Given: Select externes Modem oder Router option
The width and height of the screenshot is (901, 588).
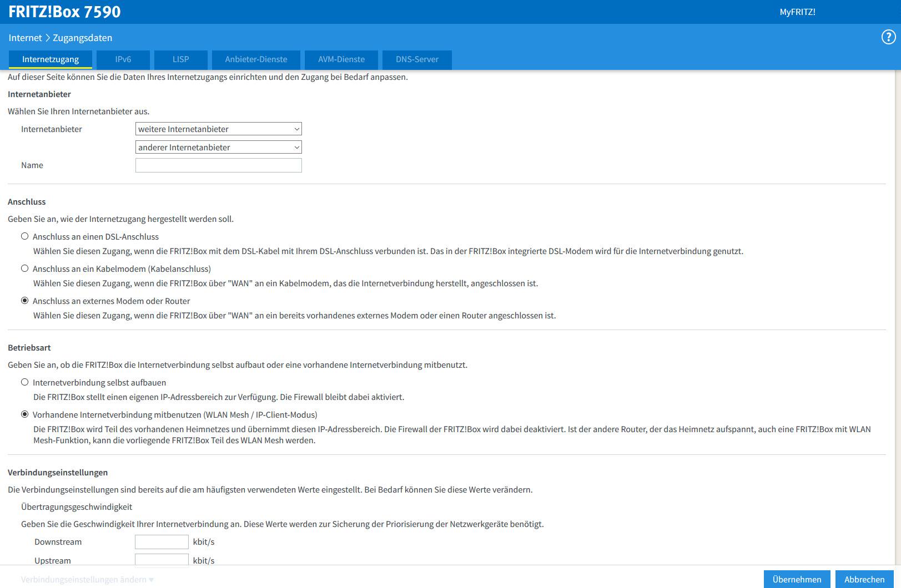Looking at the screenshot, I should (x=24, y=301).
